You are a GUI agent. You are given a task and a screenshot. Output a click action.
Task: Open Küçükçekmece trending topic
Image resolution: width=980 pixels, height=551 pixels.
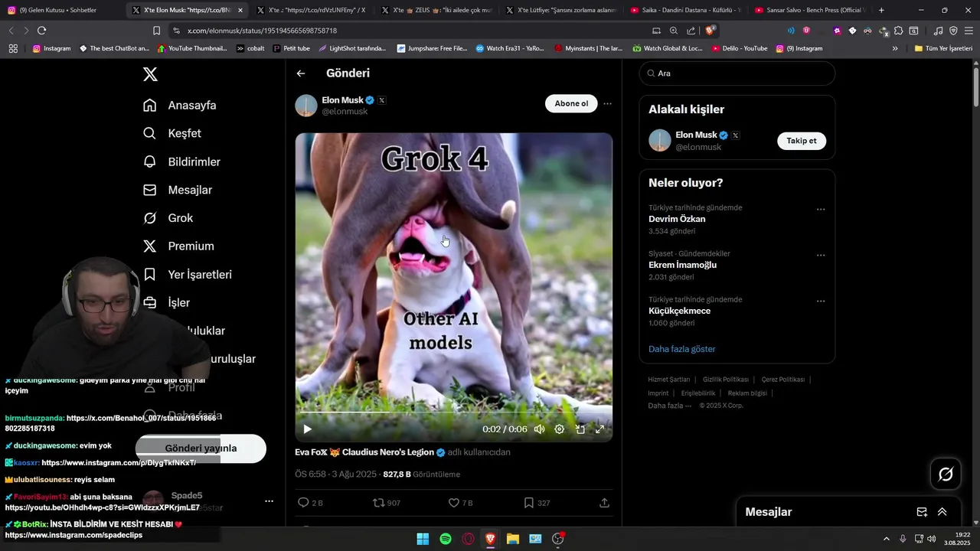pos(679,311)
